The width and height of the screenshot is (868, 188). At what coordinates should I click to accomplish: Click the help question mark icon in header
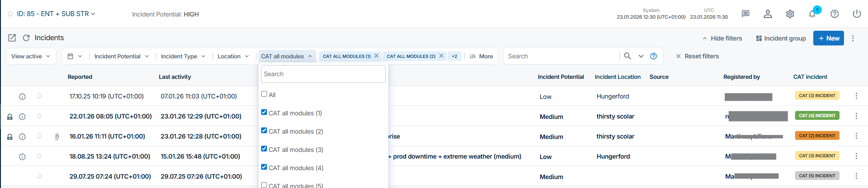(835, 14)
